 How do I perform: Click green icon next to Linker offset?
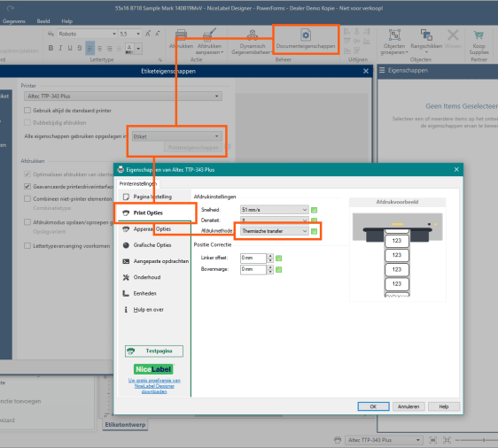pyautogui.click(x=279, y=259)
